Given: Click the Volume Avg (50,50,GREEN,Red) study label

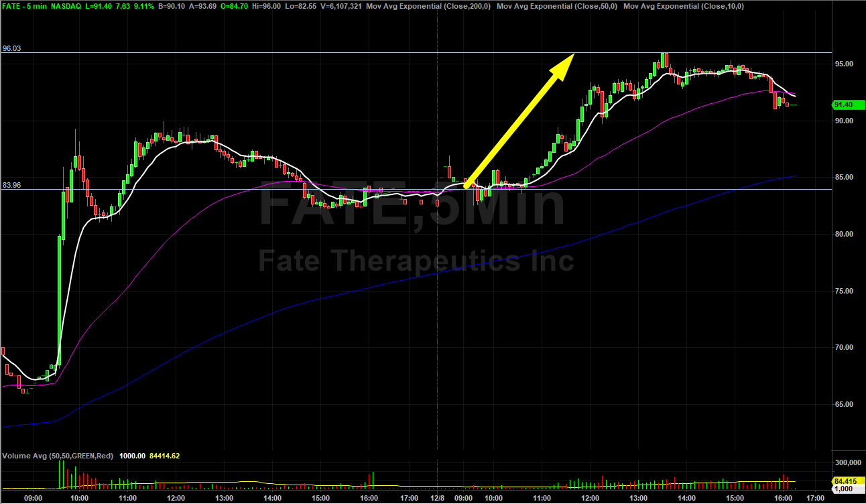Looking at the screenshot, I should click(x=58, y=456).
